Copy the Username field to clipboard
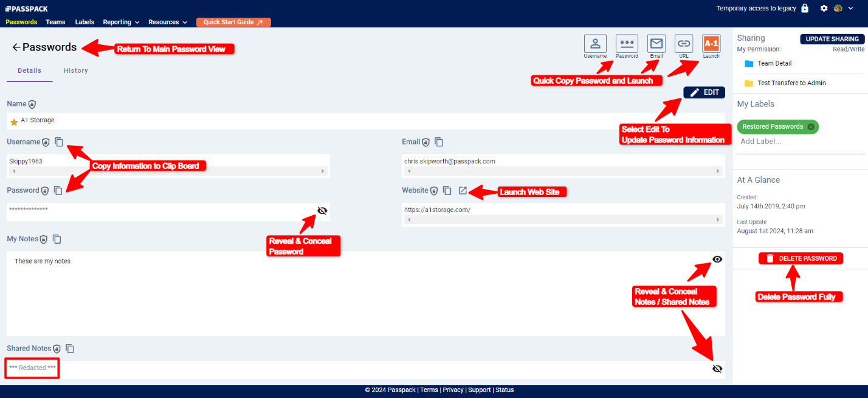Viewport: 868px width, 398px height. [59, 142]
